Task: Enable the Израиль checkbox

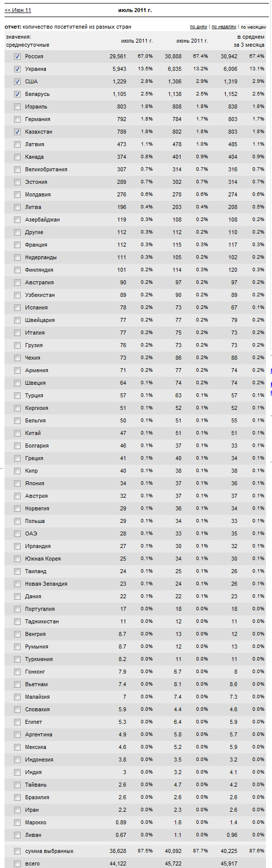Action: pyautogui.click(x=18, y=107)
